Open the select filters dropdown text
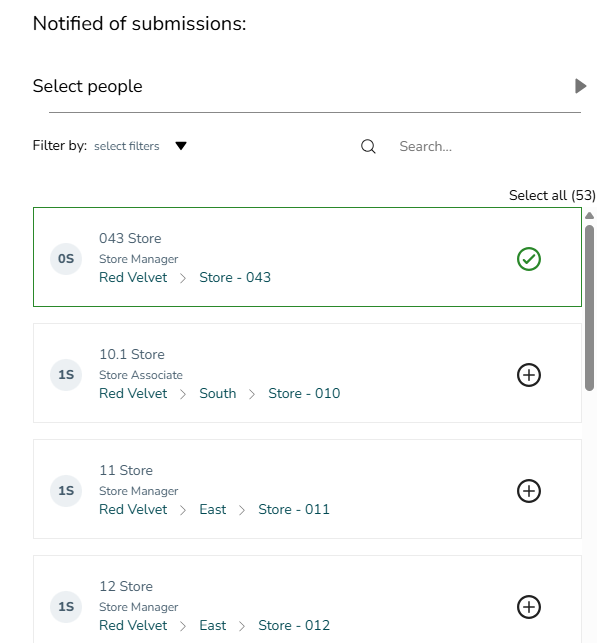The height and width of the screenshot is (643, 598). pos(127,146)
